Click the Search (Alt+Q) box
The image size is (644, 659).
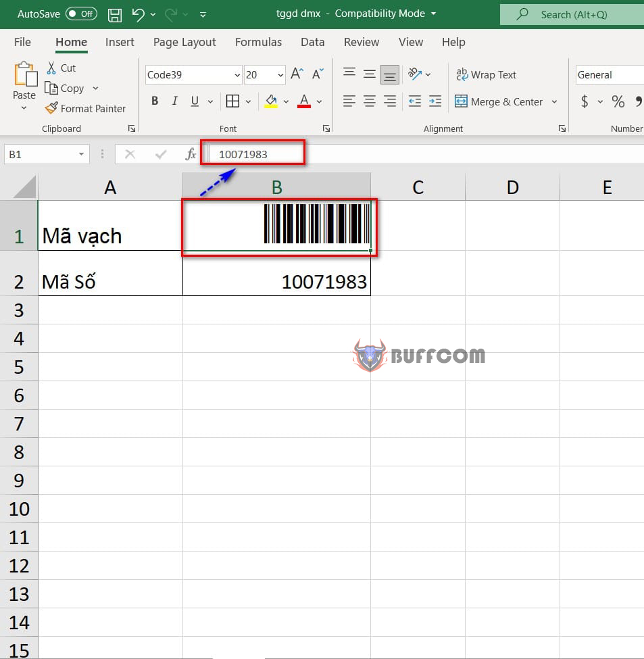pyautogui.click(x=572, y=15)
